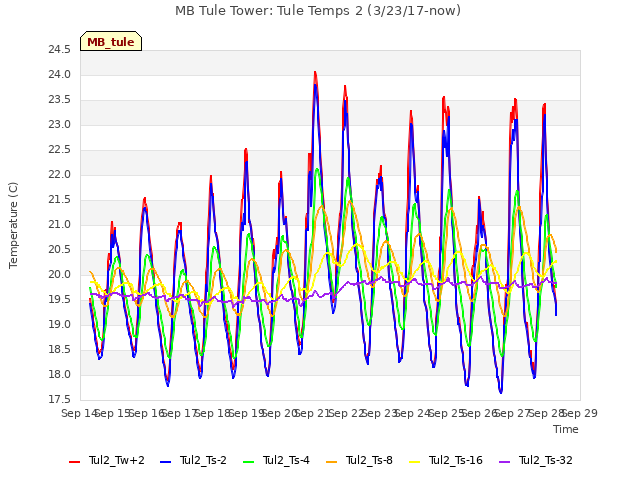Screen dimensions: 640x480
Task: Click the Time axis label
Action: 566,429
